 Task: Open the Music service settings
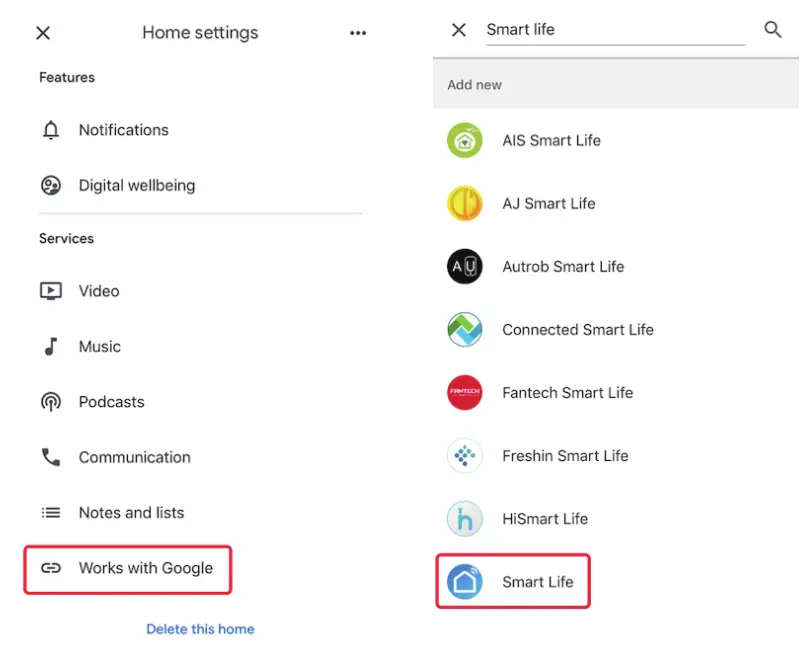(x=99, y=346)
